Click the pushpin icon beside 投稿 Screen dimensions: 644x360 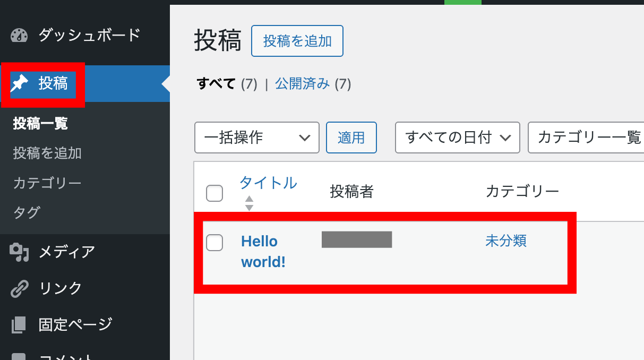coord(20,83)
